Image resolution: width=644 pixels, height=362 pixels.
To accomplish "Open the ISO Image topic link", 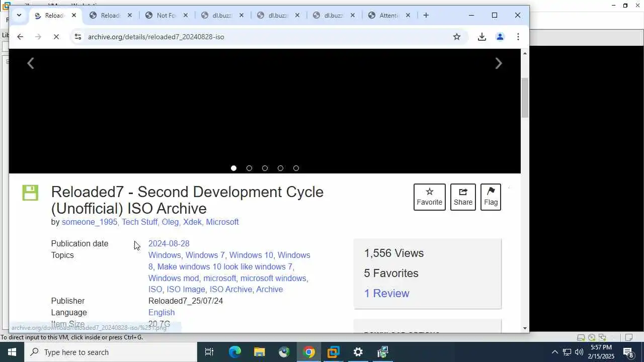I will coord(186,289).
